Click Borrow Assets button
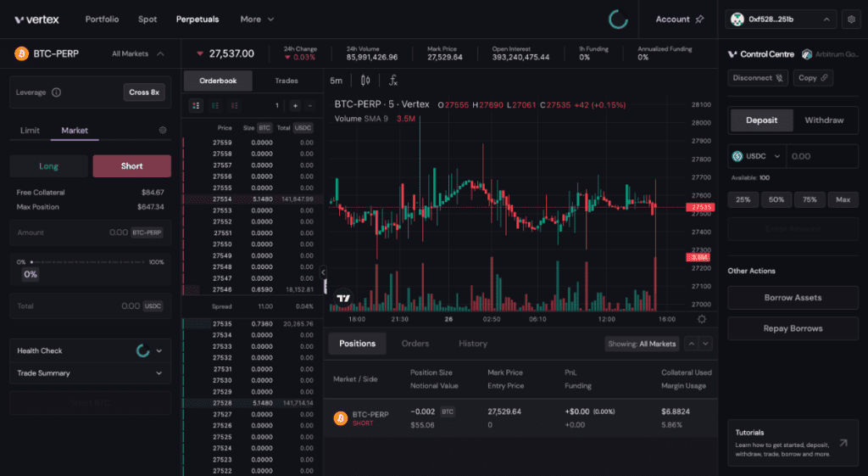868x476 pixels. 793,298
